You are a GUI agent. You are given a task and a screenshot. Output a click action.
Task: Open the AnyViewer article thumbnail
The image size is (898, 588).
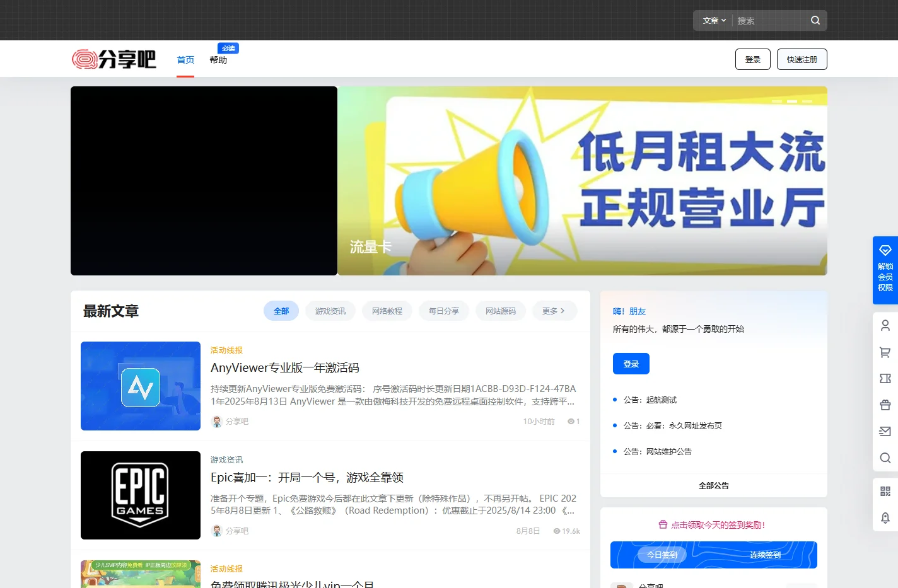(x=141, y=386)
